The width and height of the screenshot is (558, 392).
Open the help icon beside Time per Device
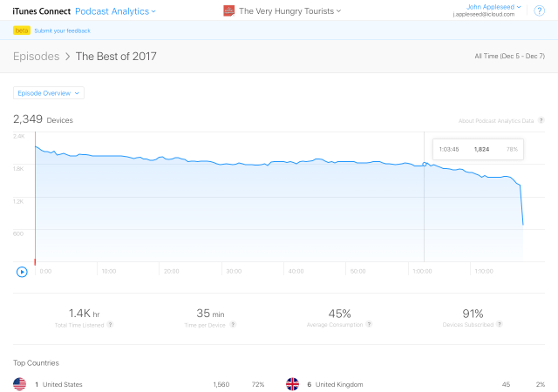coord(233,324)
